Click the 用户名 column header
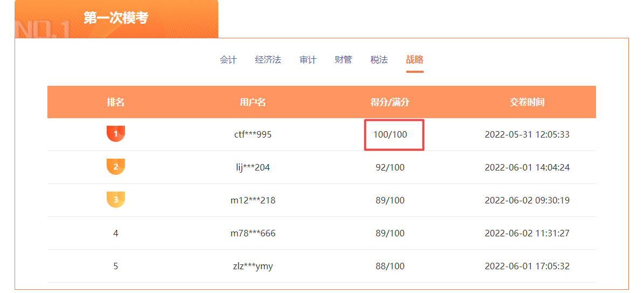The width and height of the screenshot is (644, 293). coord(253,102)
